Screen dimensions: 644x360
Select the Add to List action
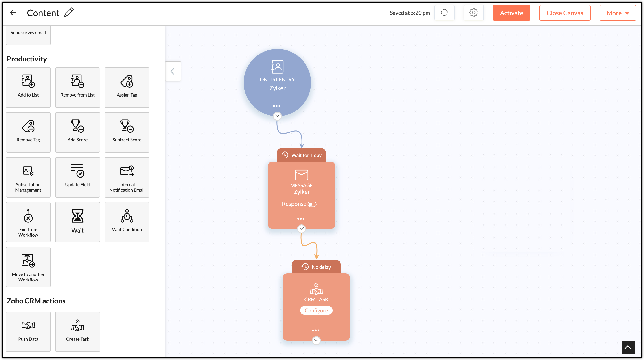pos(28,88)
